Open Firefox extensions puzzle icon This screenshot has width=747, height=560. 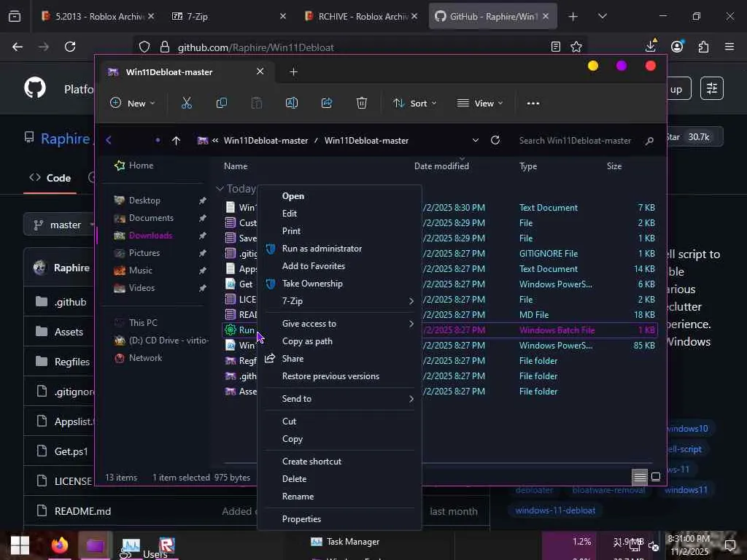(x=704, y=47)
